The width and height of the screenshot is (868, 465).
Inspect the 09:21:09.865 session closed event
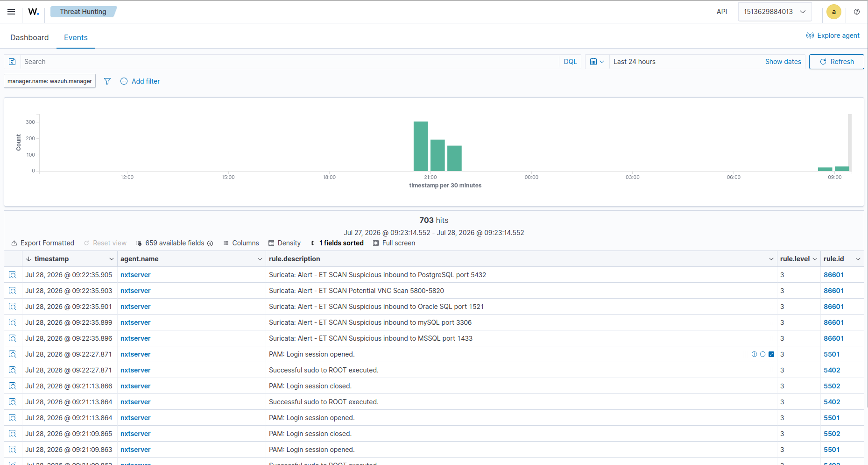tap(13, 434)
